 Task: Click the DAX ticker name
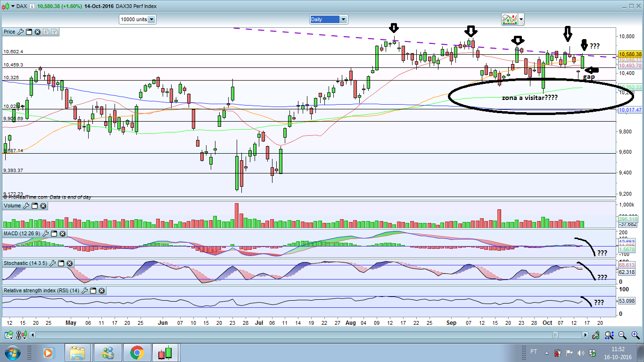pos(21,6)
